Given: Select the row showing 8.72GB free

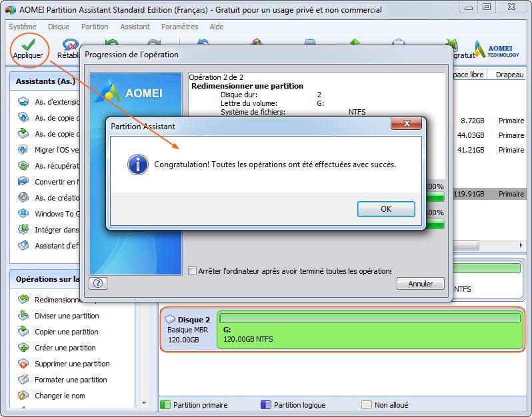Looking at the screenshot, I should point(489,121).
